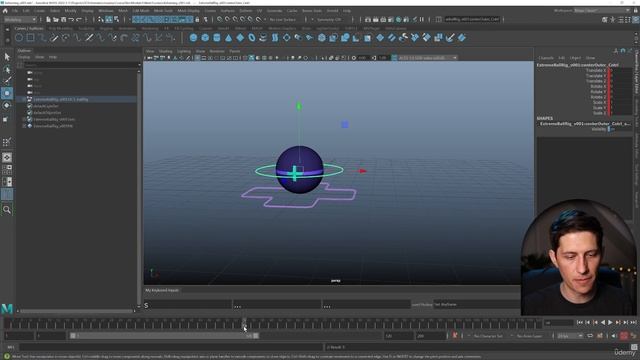Viewport: 640px width, 360px height.
Task: Open the No Anim Layer dropdown
Action: (530, 336)
